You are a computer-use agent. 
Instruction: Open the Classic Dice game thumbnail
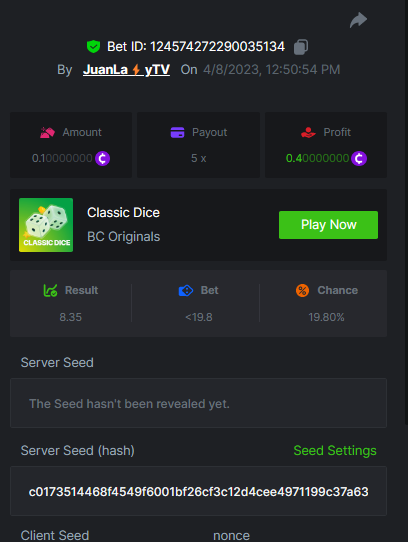(46, 225)
